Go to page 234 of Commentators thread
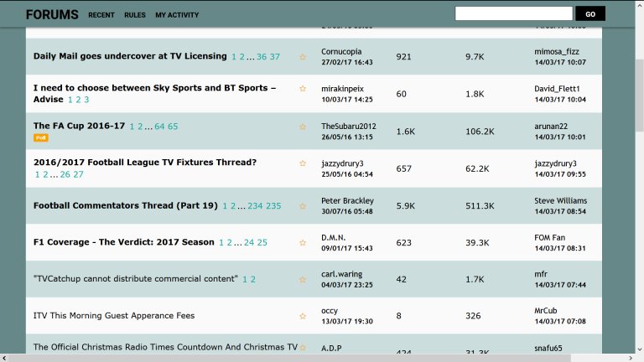The image size is (644, 362). click(x=255, y=206)
